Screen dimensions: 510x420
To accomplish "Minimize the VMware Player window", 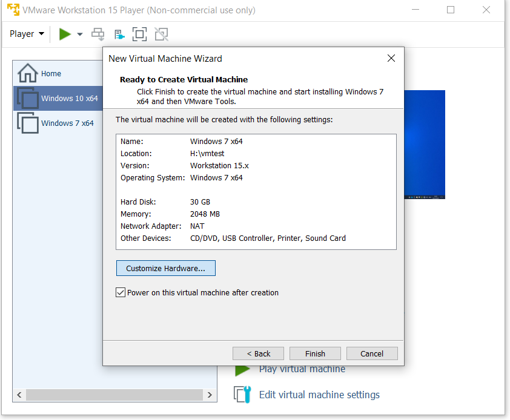I will (x=416, y=10).
